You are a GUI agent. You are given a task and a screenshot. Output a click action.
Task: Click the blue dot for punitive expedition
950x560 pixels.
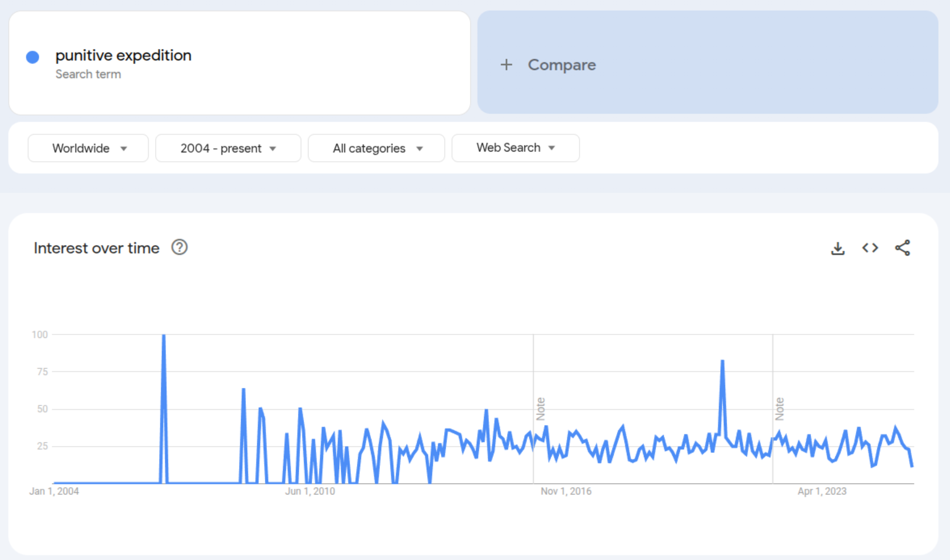(x=33, y=57)
